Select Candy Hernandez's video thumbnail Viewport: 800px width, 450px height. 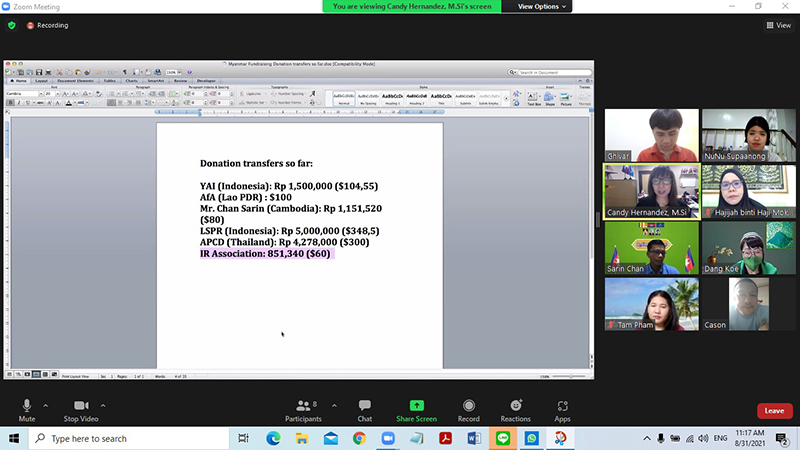tap(652, 191)
